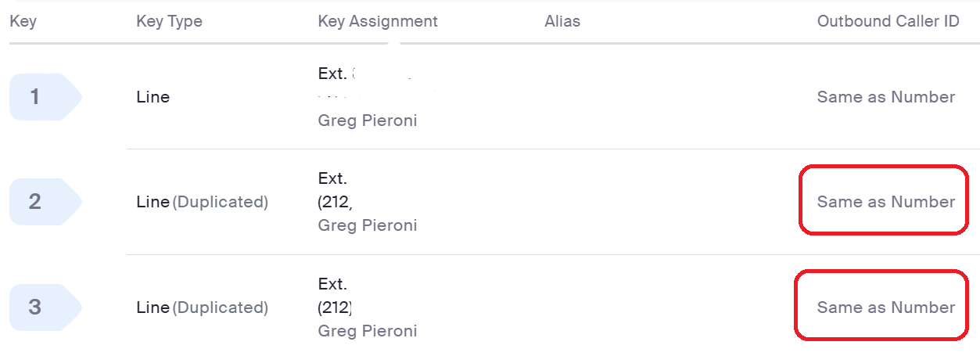Click the Alias column header
The height and width of the screenshot is (356, 980).
tap(562, 21)
